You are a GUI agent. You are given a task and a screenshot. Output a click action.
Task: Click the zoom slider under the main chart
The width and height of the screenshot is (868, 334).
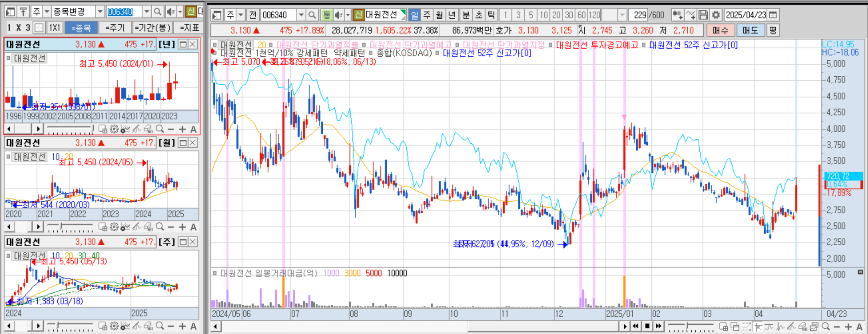coord(691,327)
